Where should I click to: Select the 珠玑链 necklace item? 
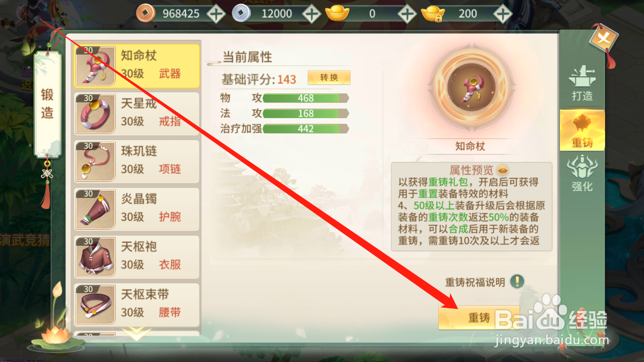(x=136, y=161)
